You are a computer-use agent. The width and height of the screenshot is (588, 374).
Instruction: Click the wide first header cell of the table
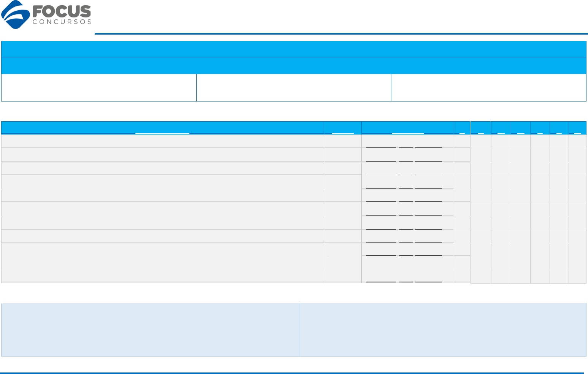pos(162,127)
